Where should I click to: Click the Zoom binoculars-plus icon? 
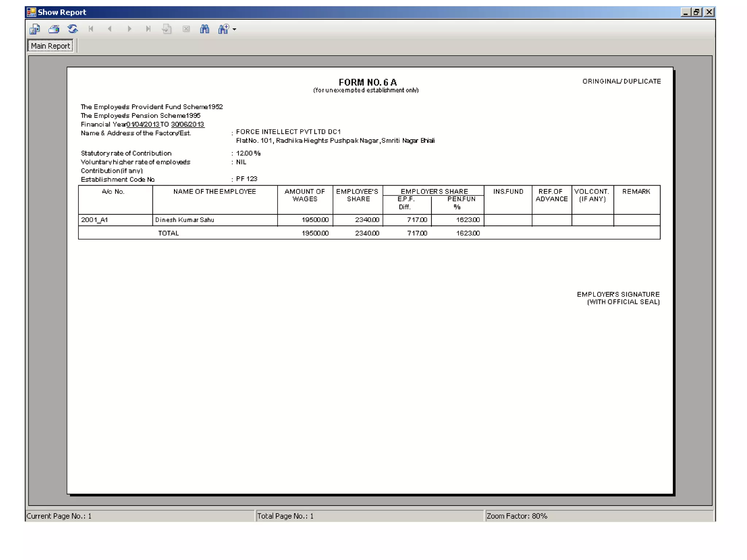click(x=223, y=29)
